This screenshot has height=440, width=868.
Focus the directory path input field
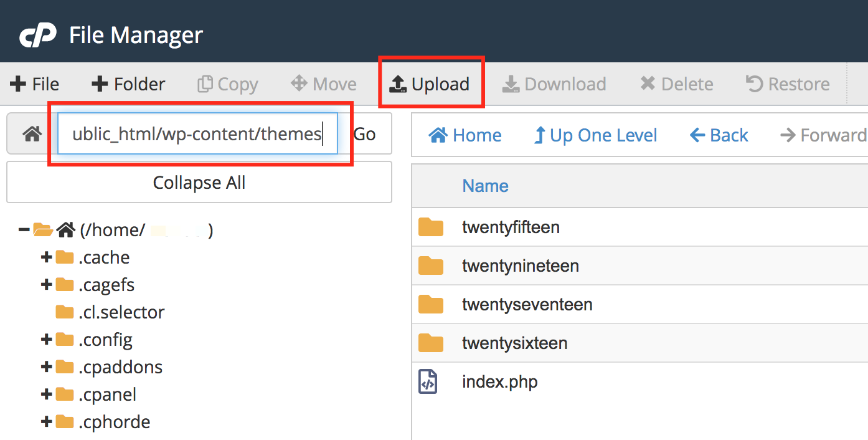[197, 133]
